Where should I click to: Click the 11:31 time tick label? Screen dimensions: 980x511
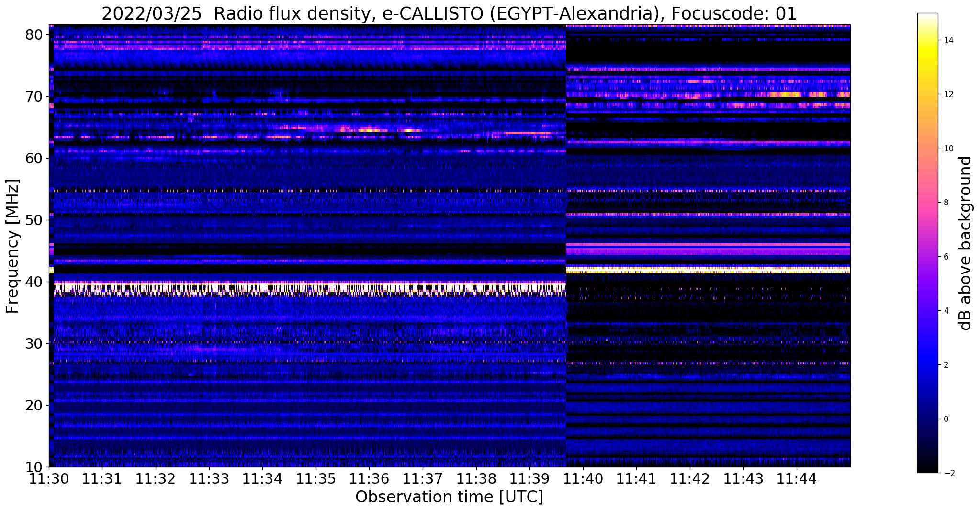(x=102, y=478)
